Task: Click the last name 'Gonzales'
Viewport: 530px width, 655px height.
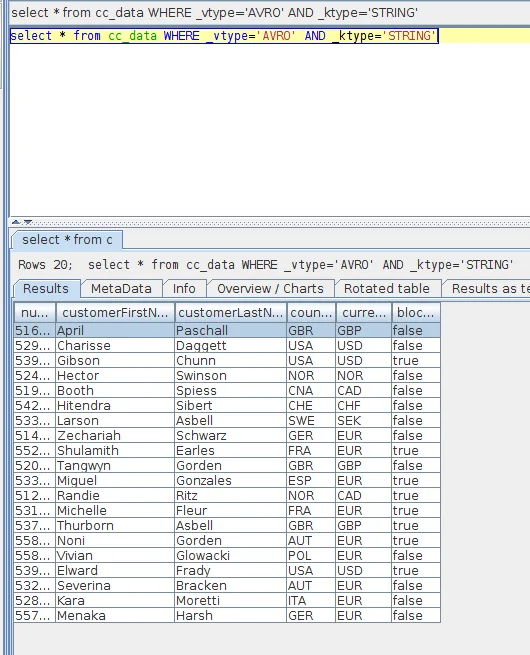Action: (x=231, y=481)
